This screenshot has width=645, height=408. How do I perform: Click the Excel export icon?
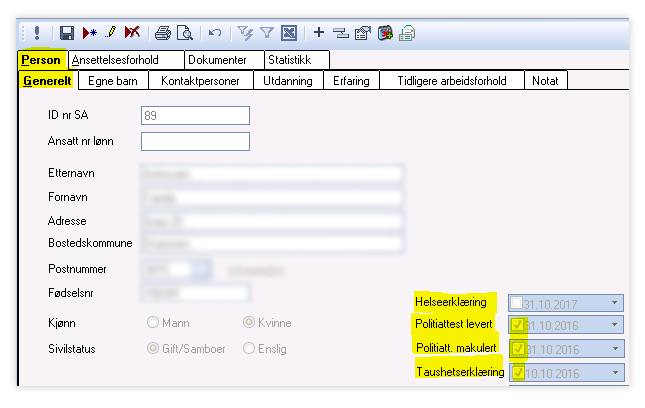coord(289,33)
